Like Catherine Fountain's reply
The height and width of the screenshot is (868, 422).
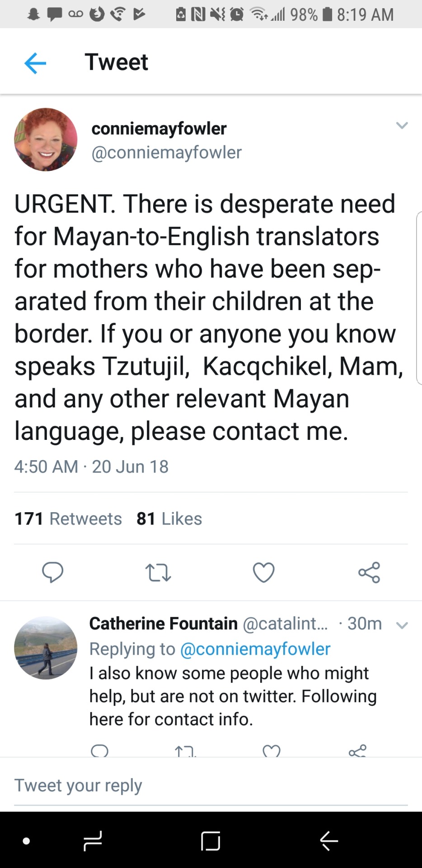[x=271, y=751]
